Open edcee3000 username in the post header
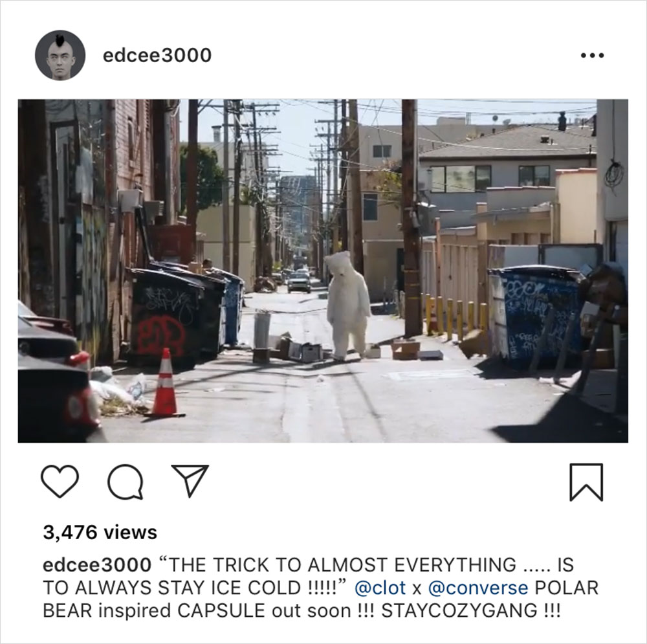This screenshot has height=644, width=647. [x=157, y=55]
